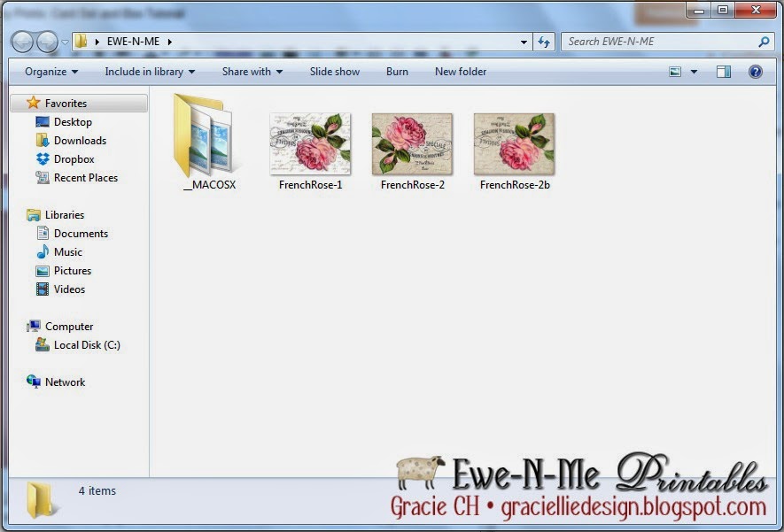This screenshot has width=784, height=532.
Task: Open the Help question mark icon
Action: [x=756, y=72]
